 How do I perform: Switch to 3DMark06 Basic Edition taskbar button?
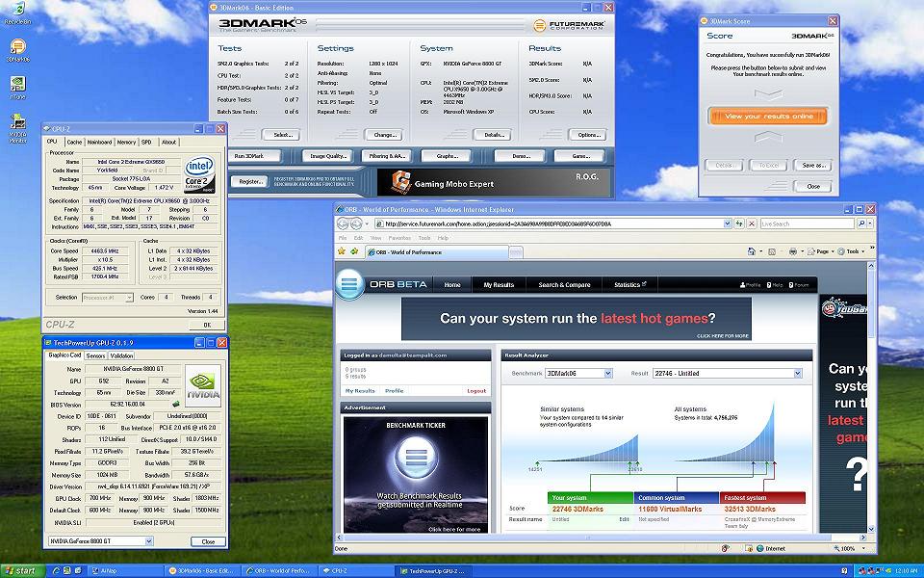point(202,571)
